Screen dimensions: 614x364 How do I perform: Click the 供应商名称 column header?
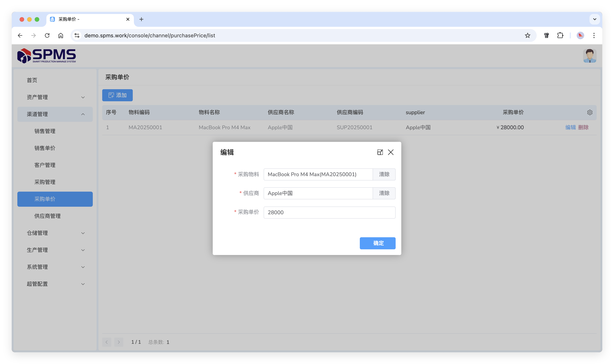coord(281,112)
